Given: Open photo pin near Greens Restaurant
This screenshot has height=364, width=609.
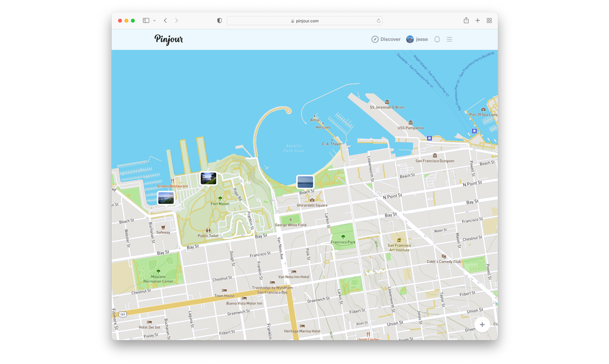Looking at the screenshot, I should pos(166,198).
